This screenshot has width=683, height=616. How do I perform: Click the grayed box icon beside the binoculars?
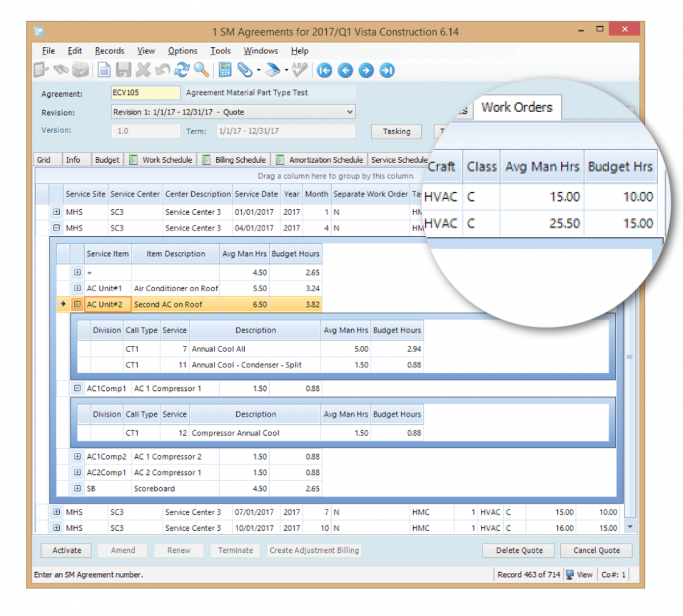click(x=81, y=70)
